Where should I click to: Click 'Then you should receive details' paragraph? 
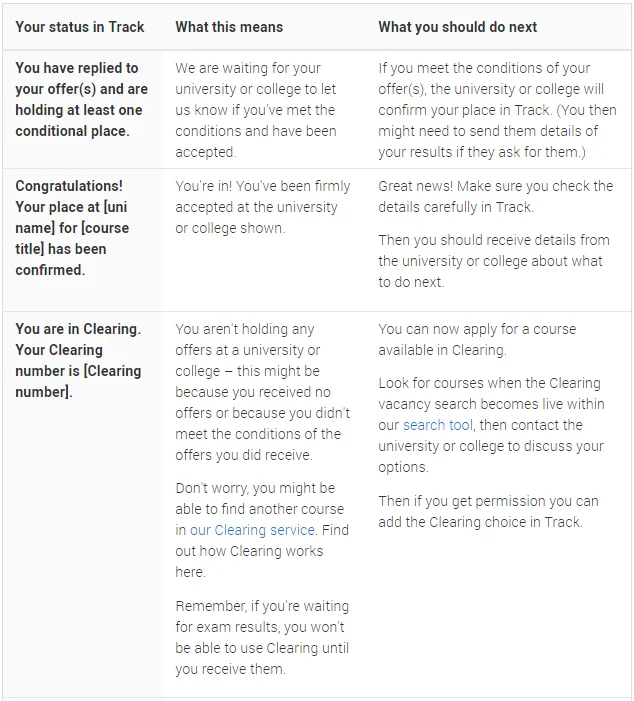tap(494, 261)
